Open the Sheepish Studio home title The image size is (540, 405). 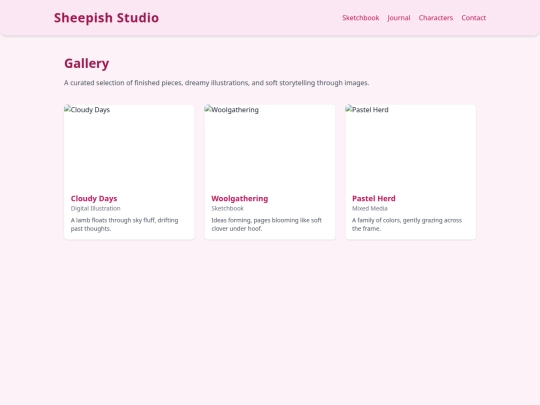106,18
